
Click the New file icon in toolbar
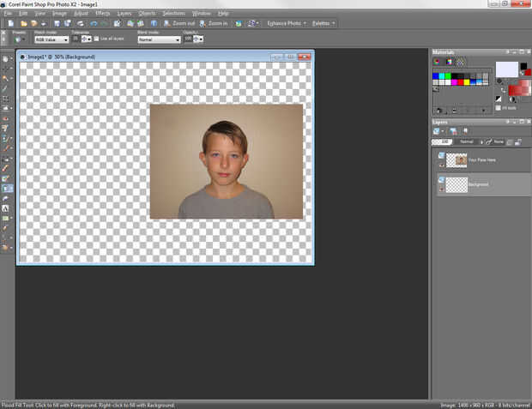click(x=10, y=23)
